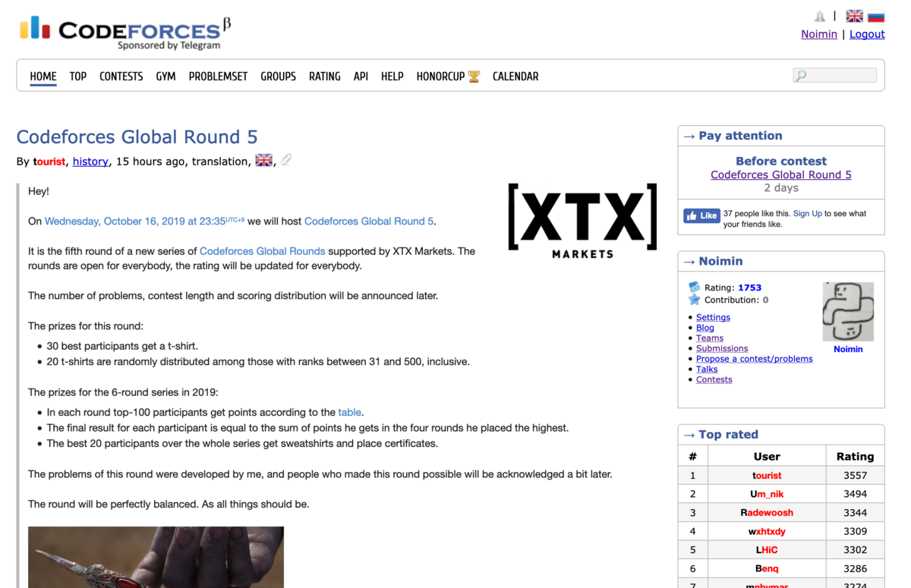The width and height of the screenshot is (911, 588).
Task: Click the Facebook Like button
Action: tap(701, 215)
